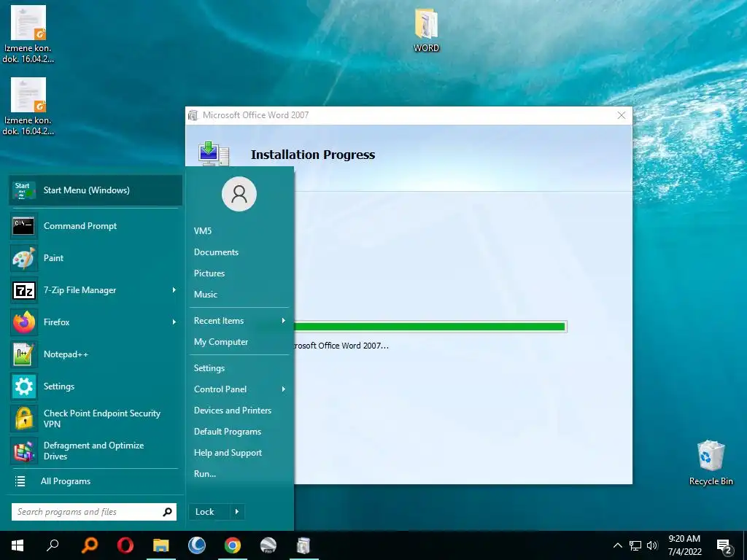Image resolution: width=747 pixels, height=560 pixels.
Task: Open the Run... dialog
Action: click(x=205, y=474)
